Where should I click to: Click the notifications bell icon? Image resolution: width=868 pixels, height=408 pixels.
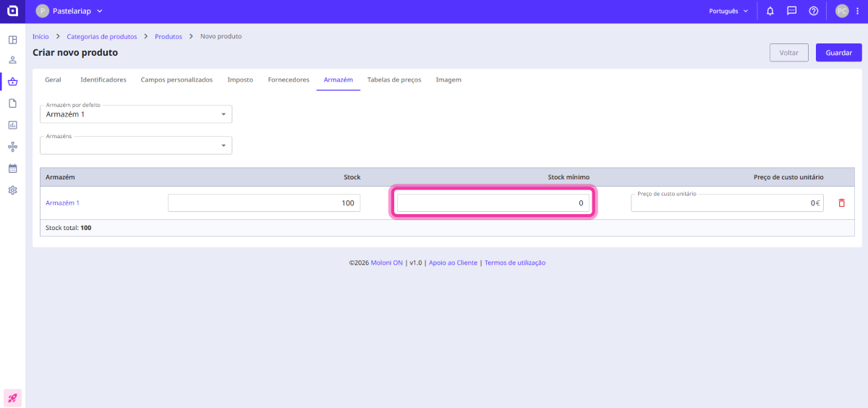click(x=770, y=11)
